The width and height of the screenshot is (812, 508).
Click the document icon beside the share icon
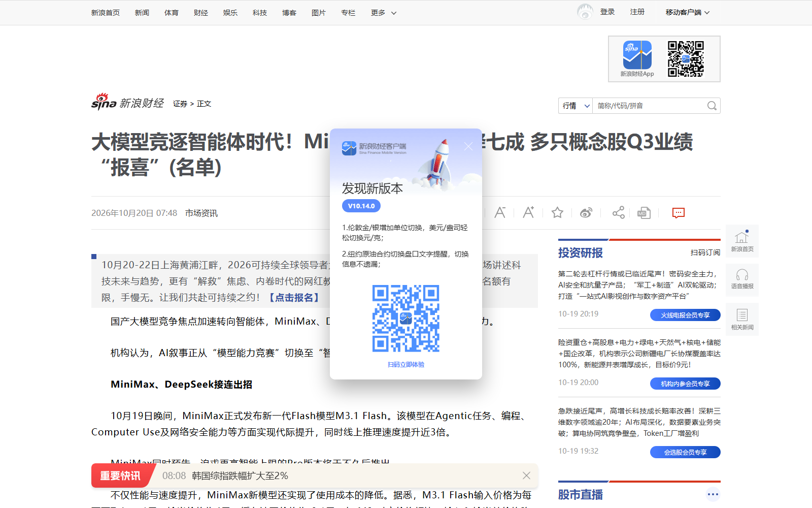click(644, 212)
